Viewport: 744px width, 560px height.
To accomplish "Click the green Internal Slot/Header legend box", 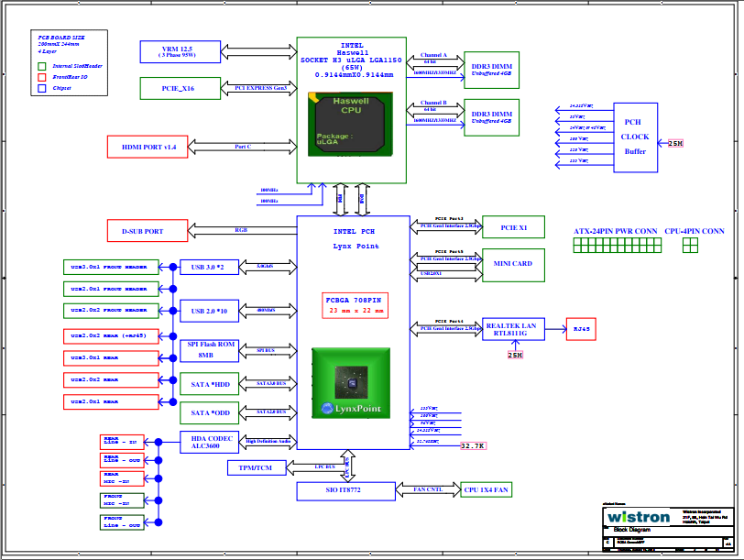I will pos(41,66).
